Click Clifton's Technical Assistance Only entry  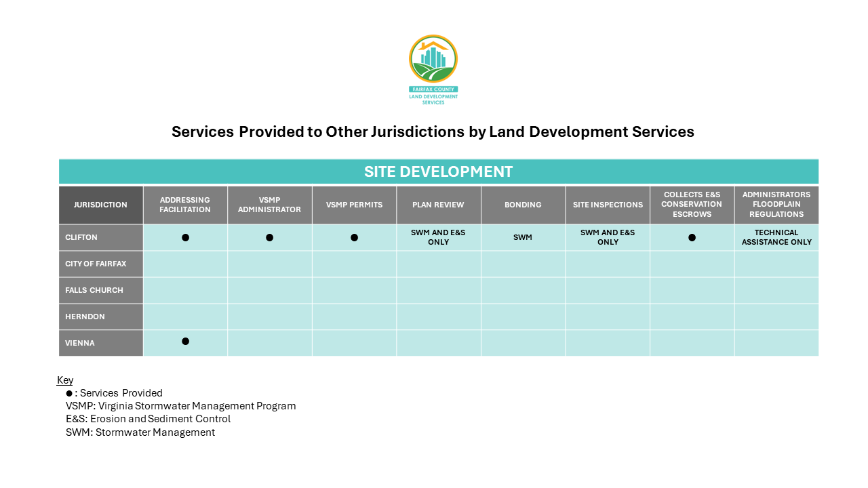(776, 237)
